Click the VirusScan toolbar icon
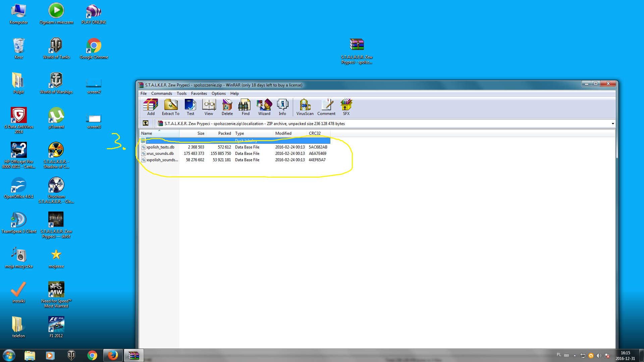 click(305, 107)
